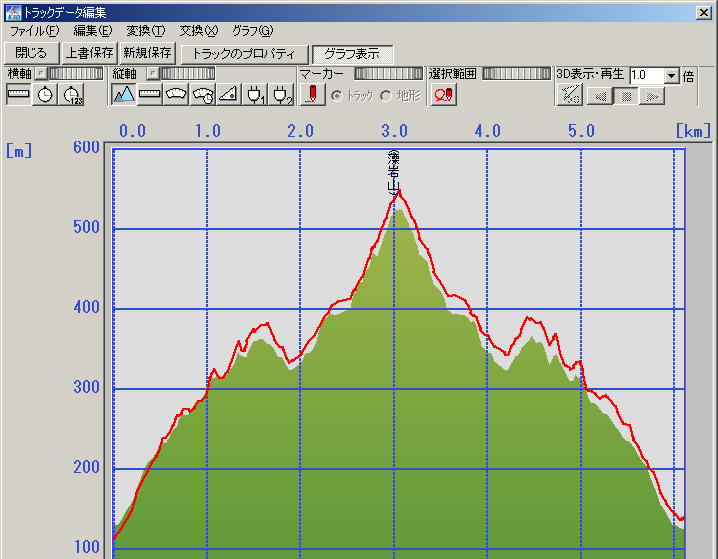Expand the 縦軸 small toggle box
The height and width of the screenshot is (559, 718).
[x=151, y=73]
